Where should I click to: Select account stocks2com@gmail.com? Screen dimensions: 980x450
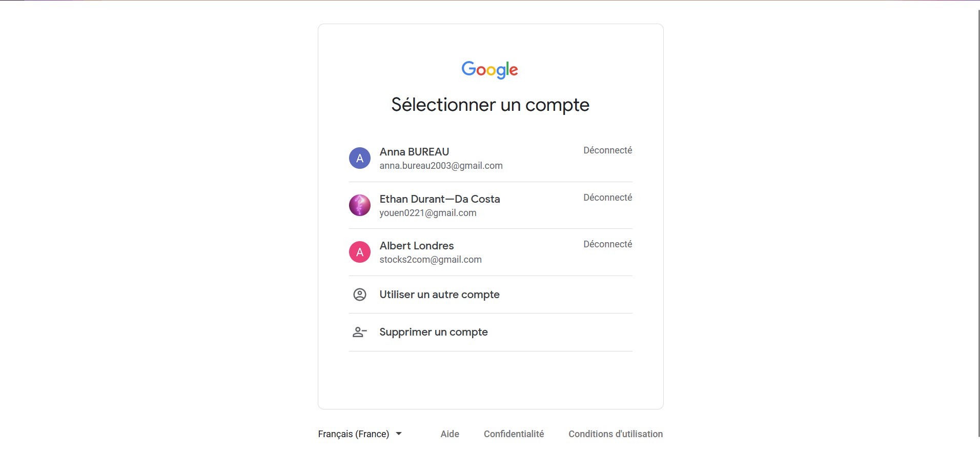pos(431,260)
